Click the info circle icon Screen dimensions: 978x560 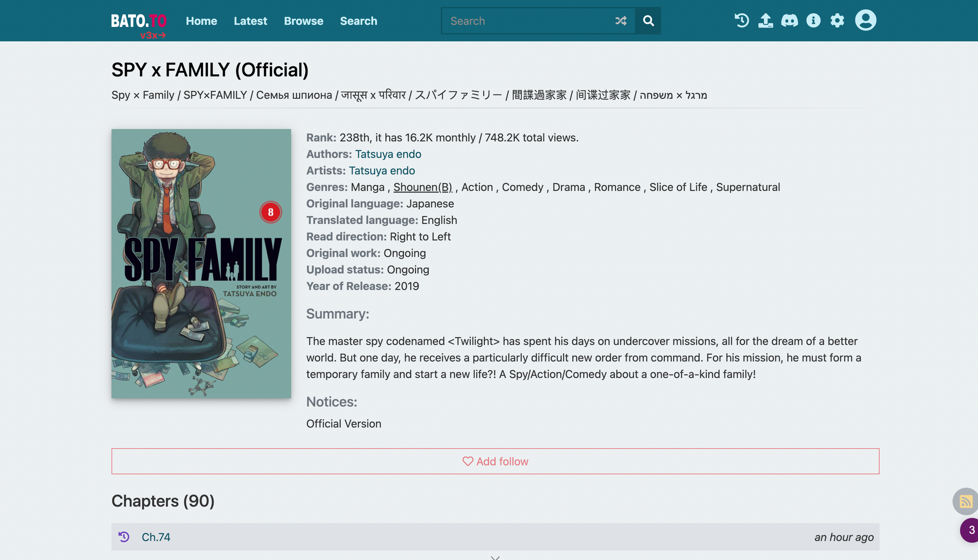814,21
